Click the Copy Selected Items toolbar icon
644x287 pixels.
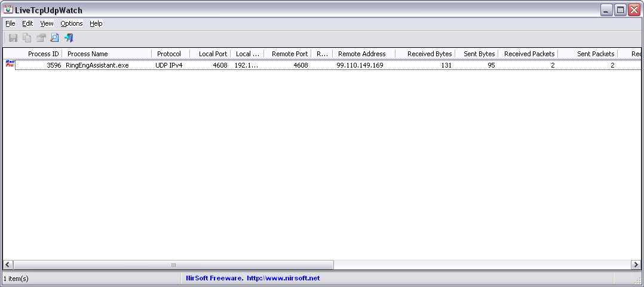coord(27,38)
